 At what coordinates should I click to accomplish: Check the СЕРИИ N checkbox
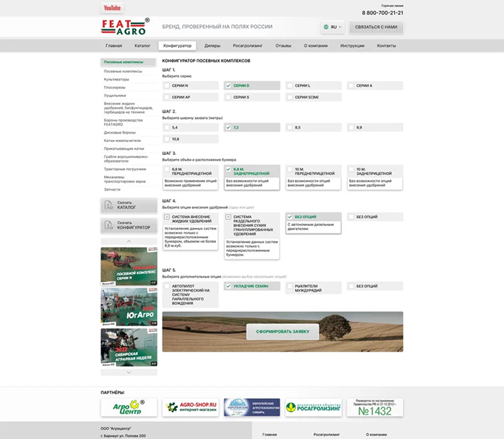click(167, 86)
